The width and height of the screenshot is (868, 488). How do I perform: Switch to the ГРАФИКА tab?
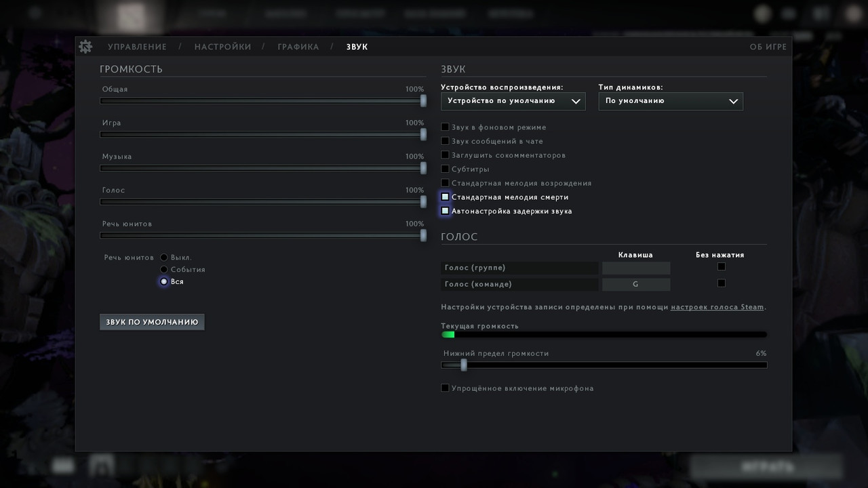click(x=298, y=47)
